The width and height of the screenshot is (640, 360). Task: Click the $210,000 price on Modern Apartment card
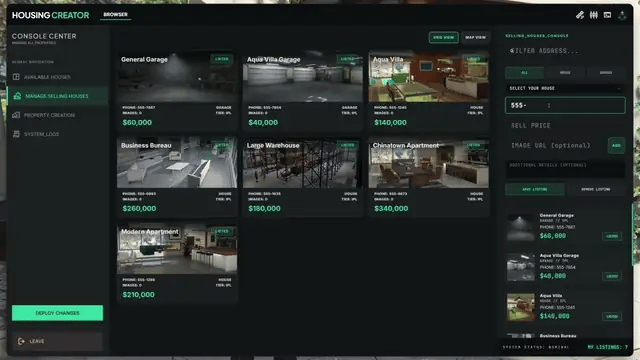(138, 295)
